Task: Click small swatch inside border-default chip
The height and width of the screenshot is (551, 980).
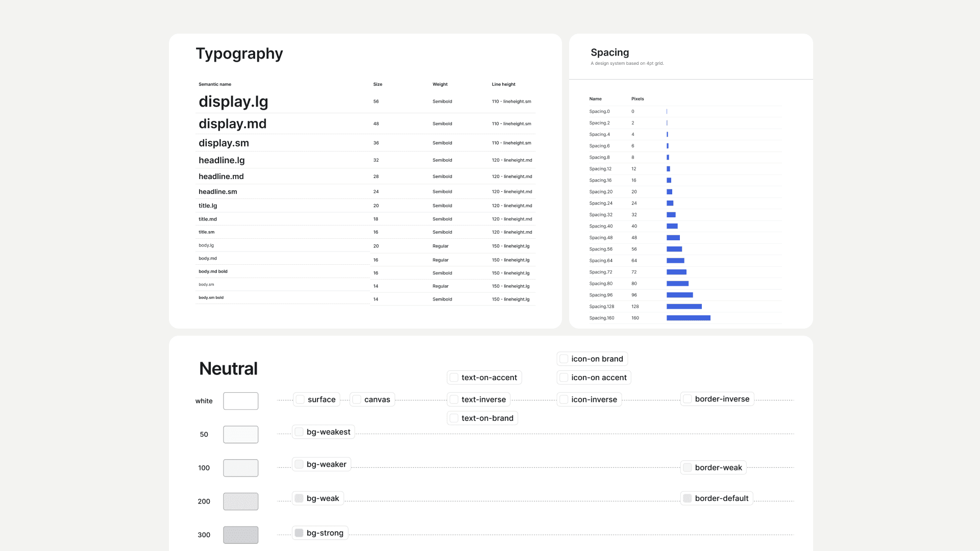Action: pyautogui.click(x=688, y=498)
